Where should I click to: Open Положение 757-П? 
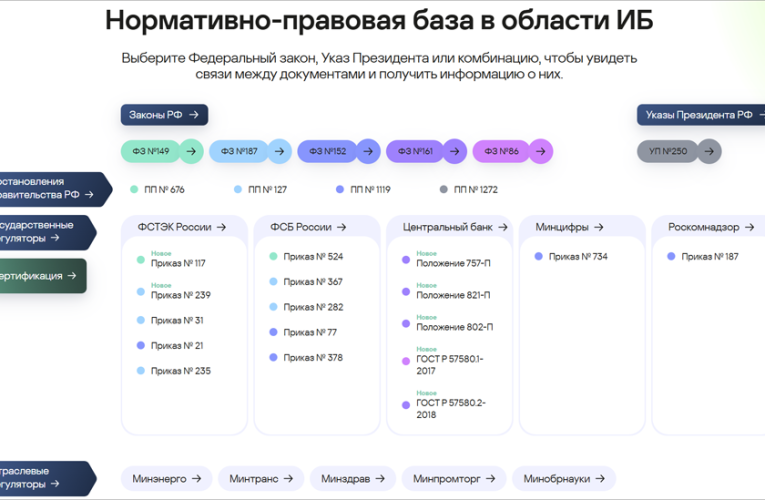[446, 260]
